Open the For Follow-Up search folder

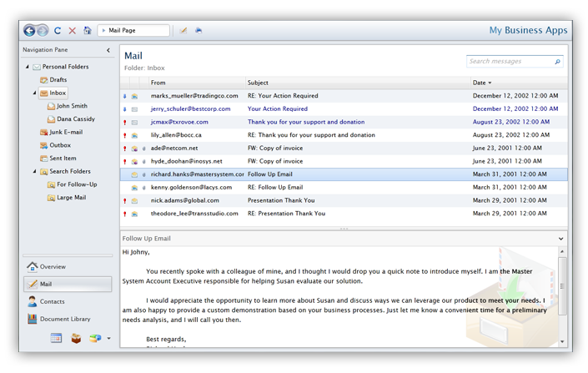[73, 184]
